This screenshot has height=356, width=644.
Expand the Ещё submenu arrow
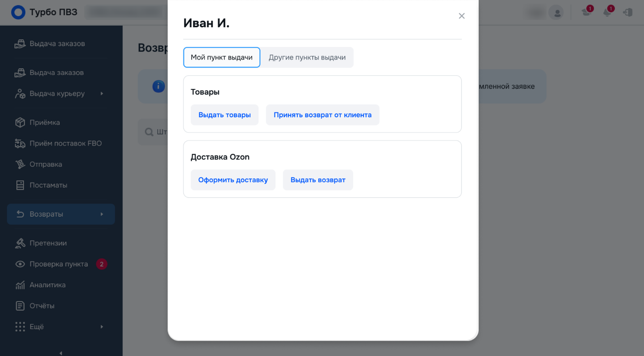pos(102,327)
